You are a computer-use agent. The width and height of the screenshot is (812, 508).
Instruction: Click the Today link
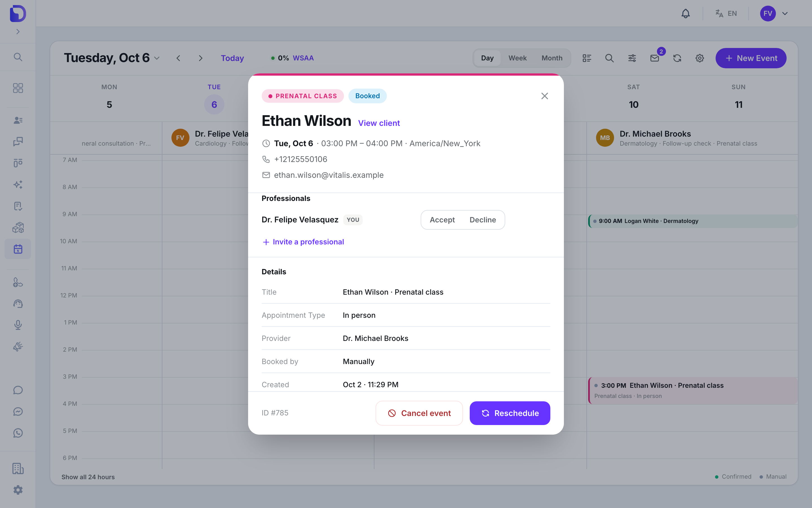point(232,58)
